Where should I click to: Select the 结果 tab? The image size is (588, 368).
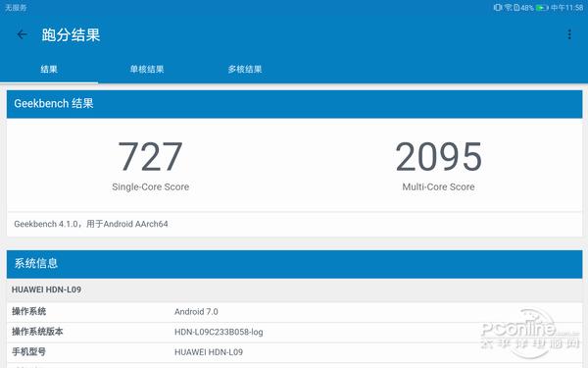49,69
